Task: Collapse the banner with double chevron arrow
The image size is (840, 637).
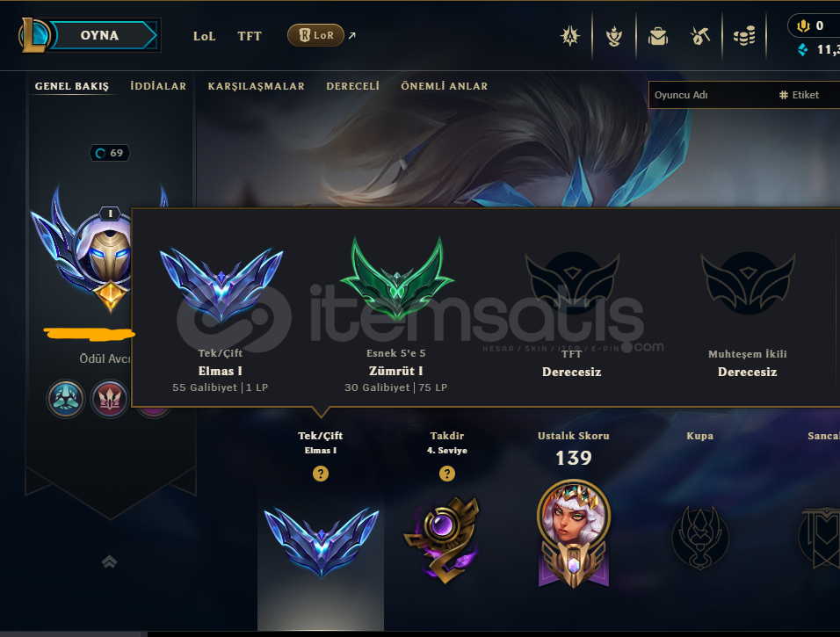Action: (109, 561)
